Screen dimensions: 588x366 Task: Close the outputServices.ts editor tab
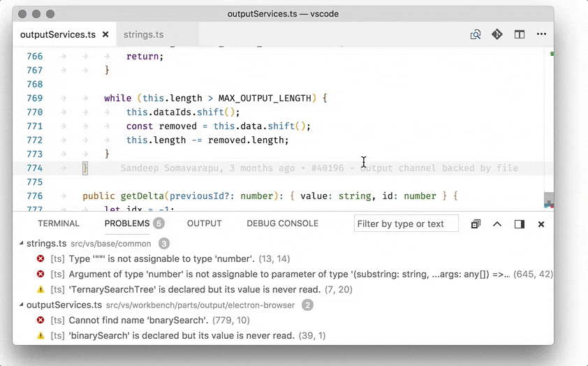[105, 34]
